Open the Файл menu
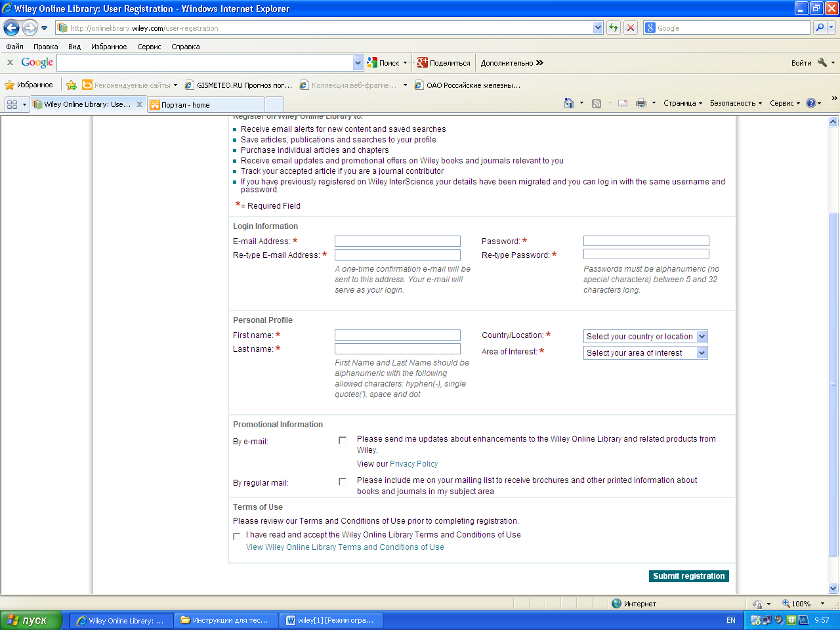Viewport: 840px width, 630px height. (14, 47)
